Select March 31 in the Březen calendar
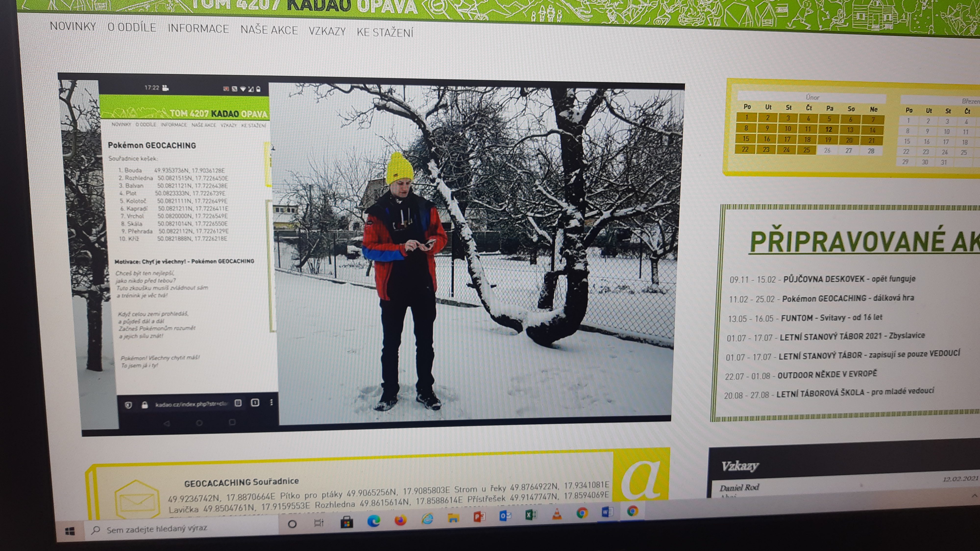 point(944,162)
